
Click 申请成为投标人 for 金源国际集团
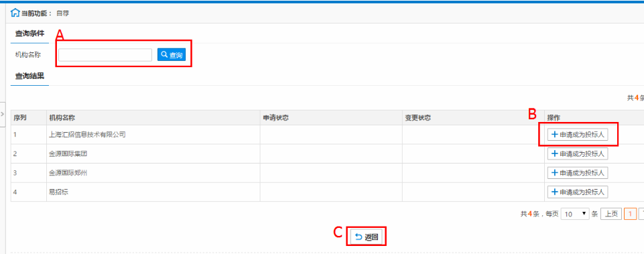point(578,153)
